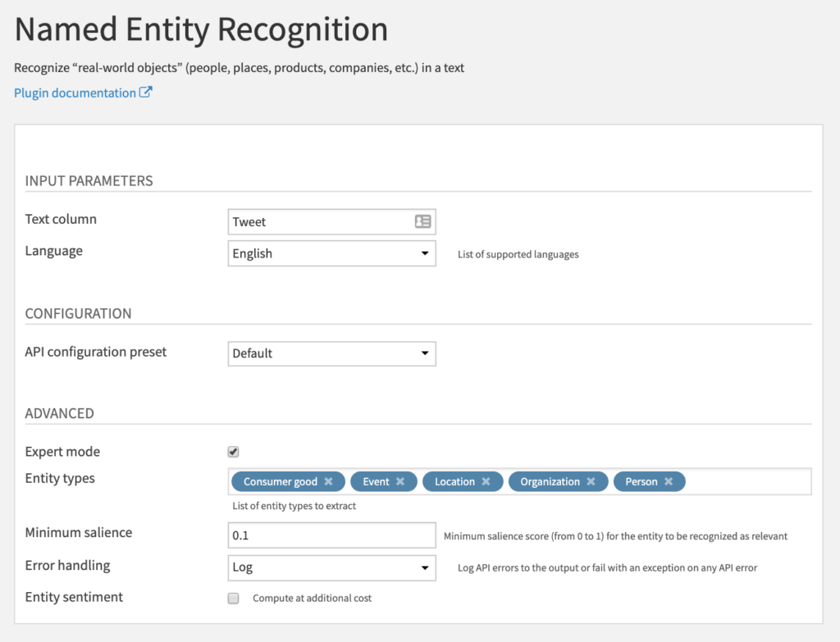The image size is (840, 642).
Task: Click the Text column label
Action: [61, 219]
